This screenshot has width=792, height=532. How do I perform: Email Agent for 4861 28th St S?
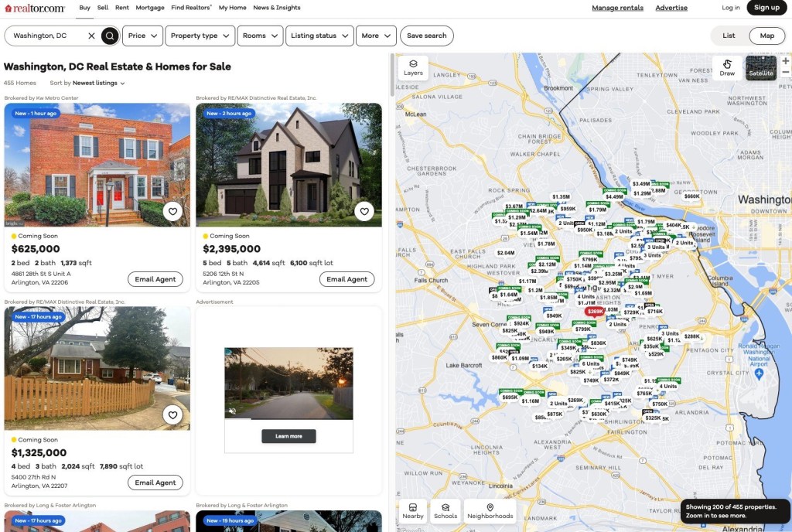(x=155, y=279)
